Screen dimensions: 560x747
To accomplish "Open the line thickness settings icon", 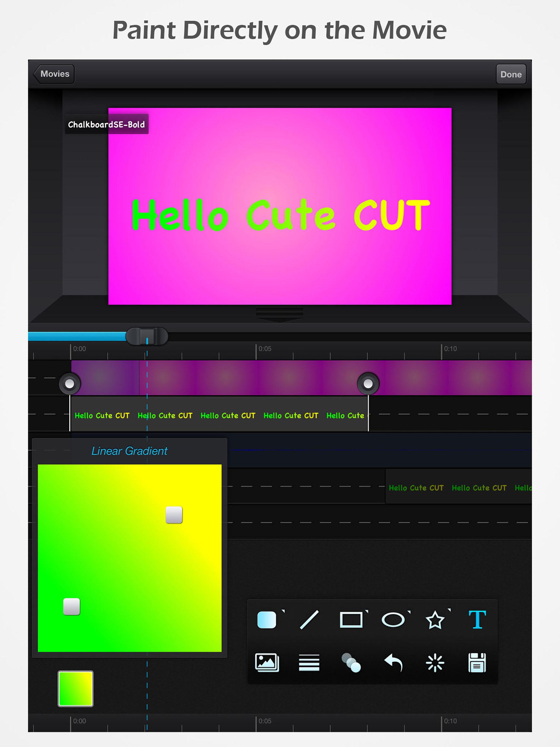I will [x=310, y=662].
